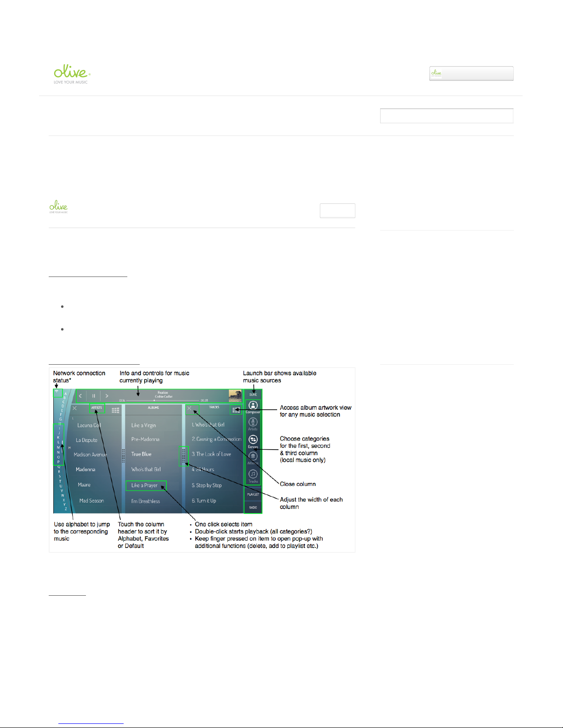Switch the Tracks column to album artwork view
The height and width of the screenshot is (728, 563).
click(236, 410)
